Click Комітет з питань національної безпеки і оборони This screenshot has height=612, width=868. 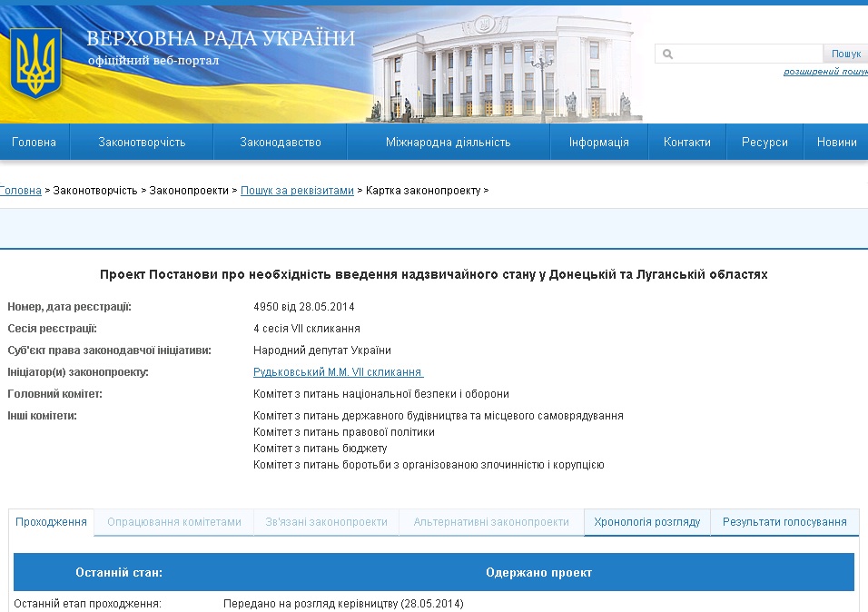[x=380, y=394]
